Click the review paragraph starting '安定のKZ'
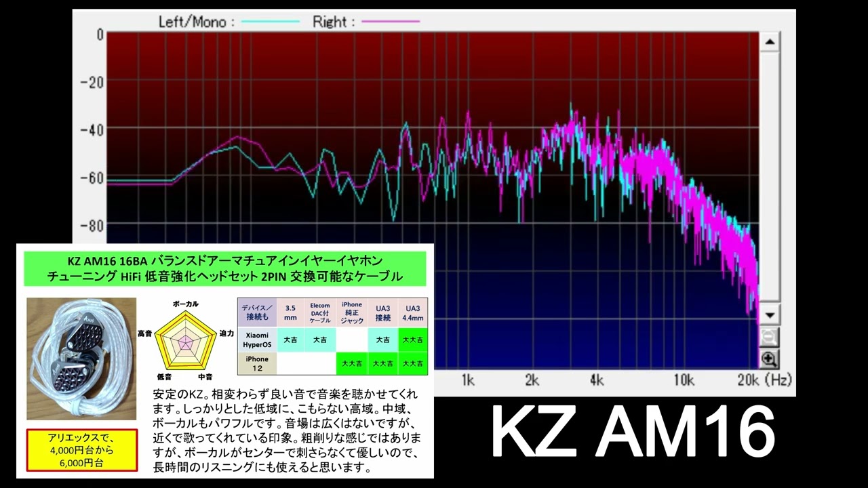The height and width of the screenshot is (488, 868). (285, 431)
